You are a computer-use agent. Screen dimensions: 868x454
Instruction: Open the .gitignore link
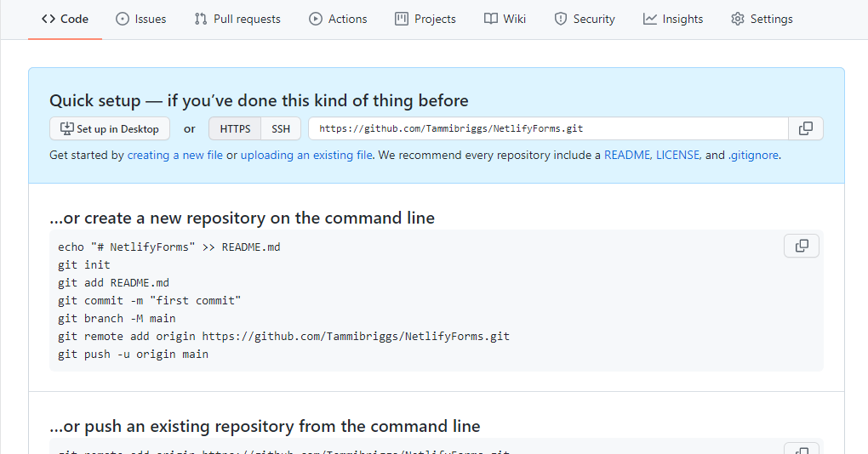(x=753, y=156)
